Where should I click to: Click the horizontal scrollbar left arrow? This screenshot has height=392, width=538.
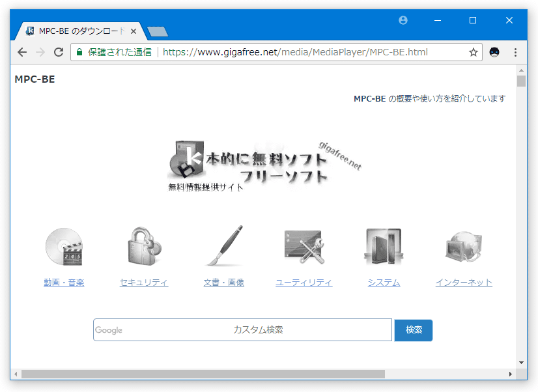[x=16, y=374]
